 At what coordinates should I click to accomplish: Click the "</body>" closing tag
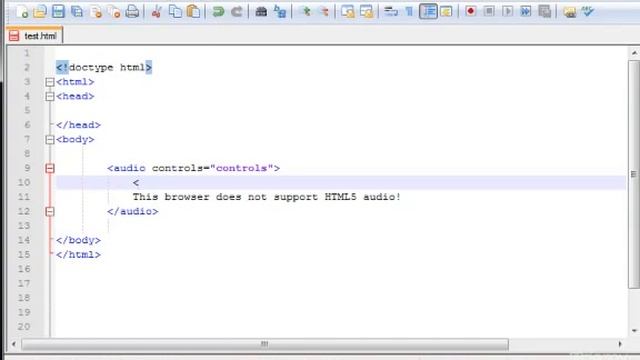pyautogui.click(x=78, y=240)
